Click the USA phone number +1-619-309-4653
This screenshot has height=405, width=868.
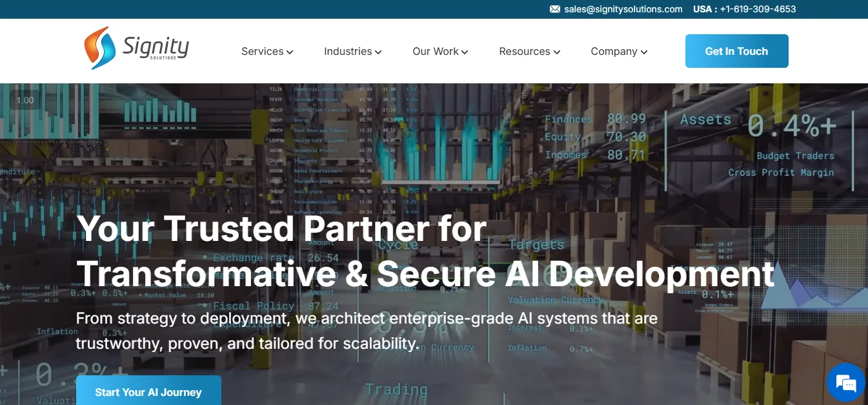coord(758,9)
